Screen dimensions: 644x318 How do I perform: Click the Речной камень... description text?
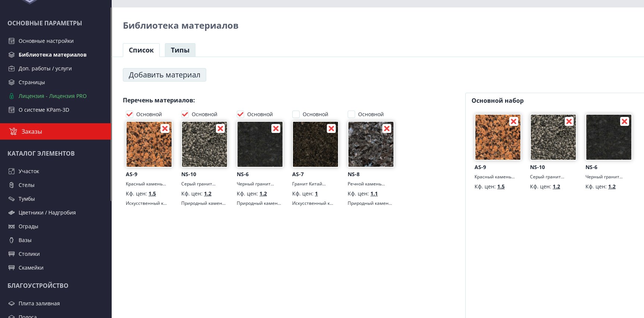pos(366,184)
